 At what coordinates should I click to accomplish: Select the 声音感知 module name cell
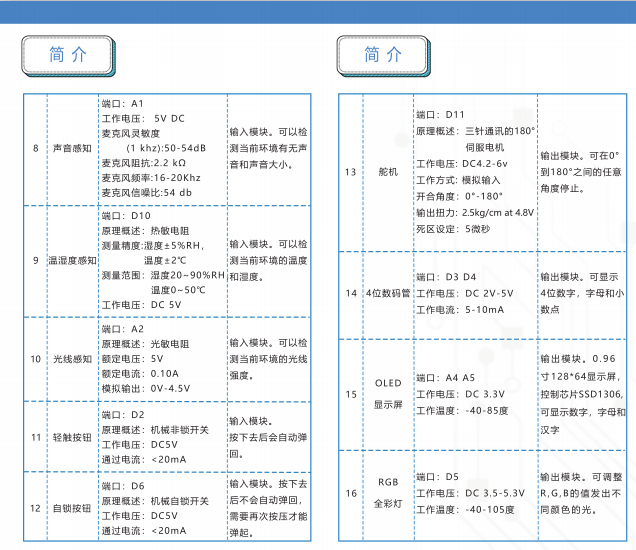coord(72,148)
